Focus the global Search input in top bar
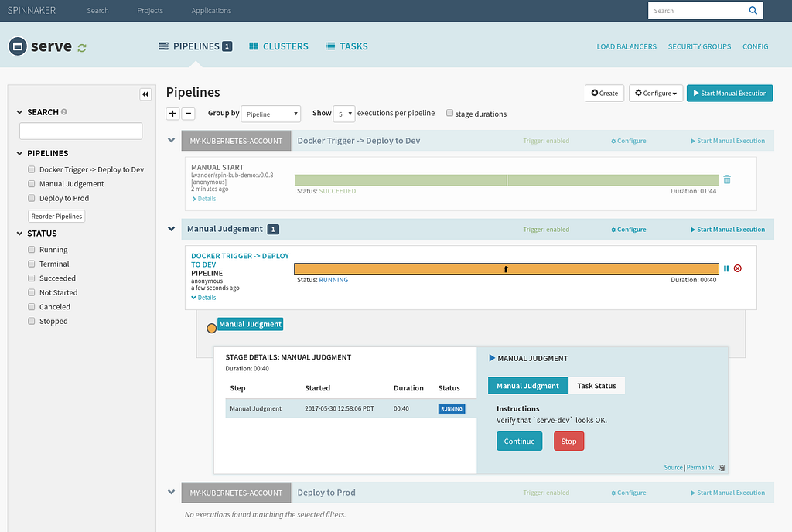The height and width of the screenshot is (532, 792). click(x=697, y=11)
